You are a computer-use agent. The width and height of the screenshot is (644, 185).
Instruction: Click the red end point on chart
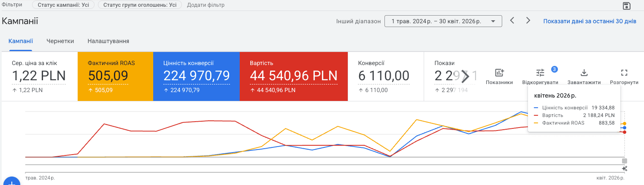coord(625,132)
